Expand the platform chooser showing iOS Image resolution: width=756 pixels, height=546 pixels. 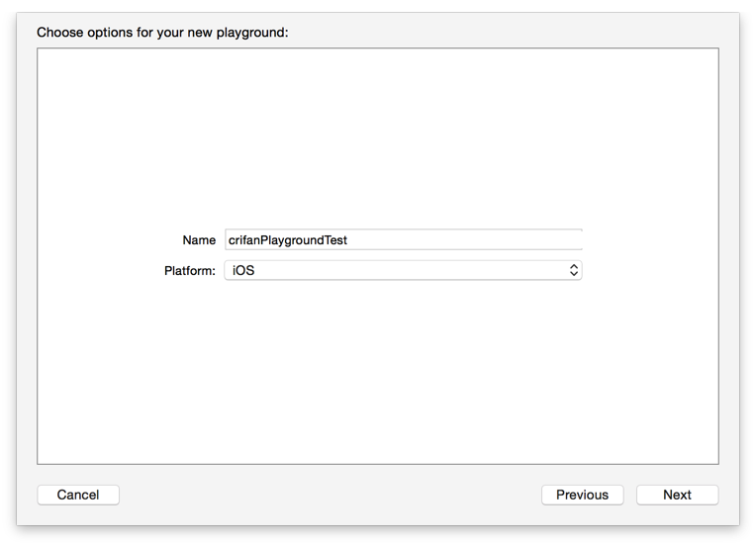click(403, 270)
